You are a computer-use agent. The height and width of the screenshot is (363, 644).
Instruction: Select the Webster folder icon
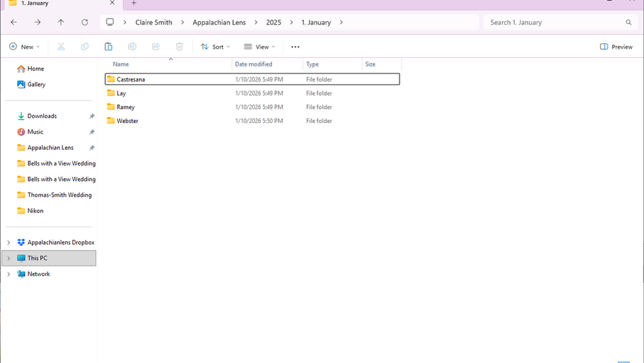110,120
